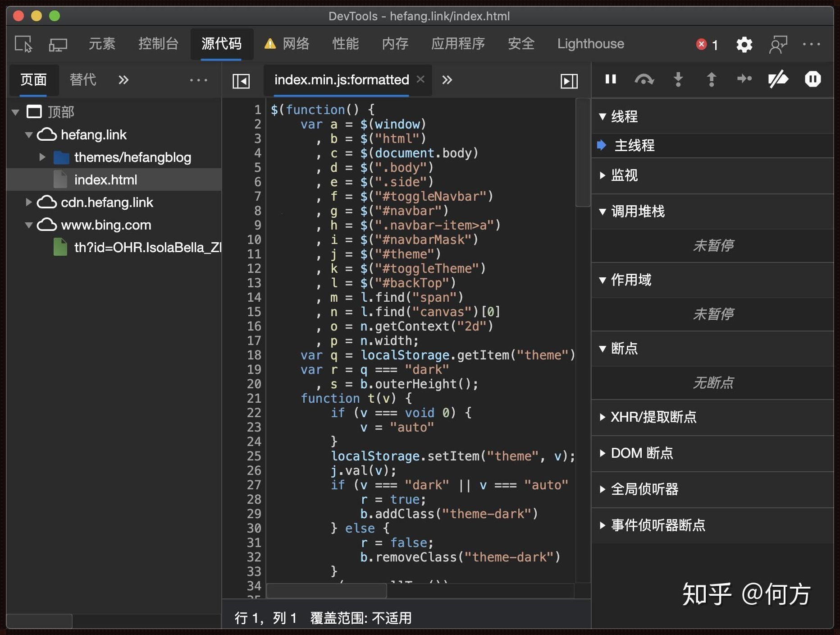Screen dimensions: 840x635
Task: Deactivate all breakpoints
Action: [778, 79]
